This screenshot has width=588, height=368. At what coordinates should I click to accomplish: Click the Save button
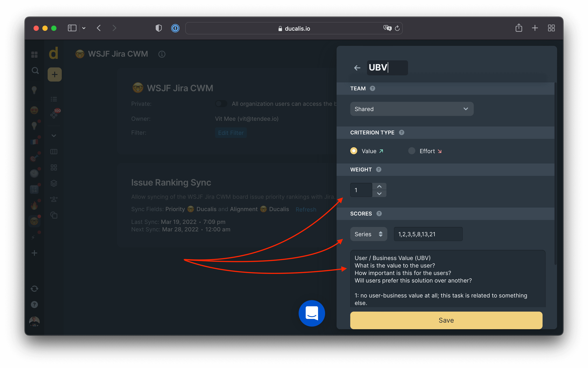tap(446, 320)
